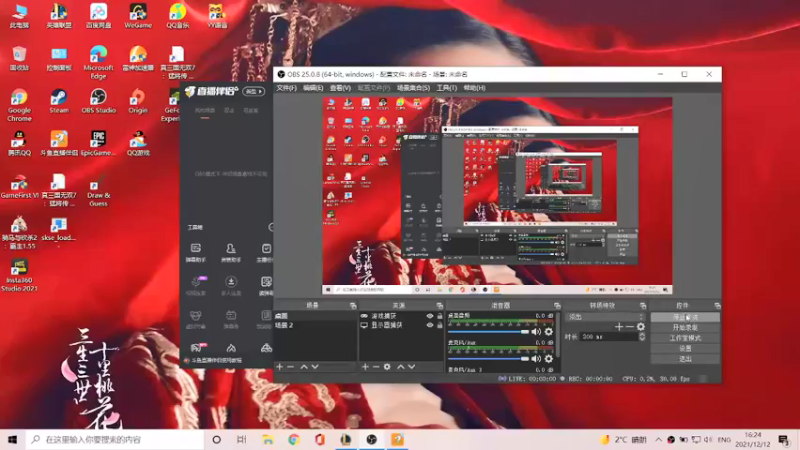Add a new scene with the plus icon
The height and width of the screenshot is (450, 800).
[279, 367]
